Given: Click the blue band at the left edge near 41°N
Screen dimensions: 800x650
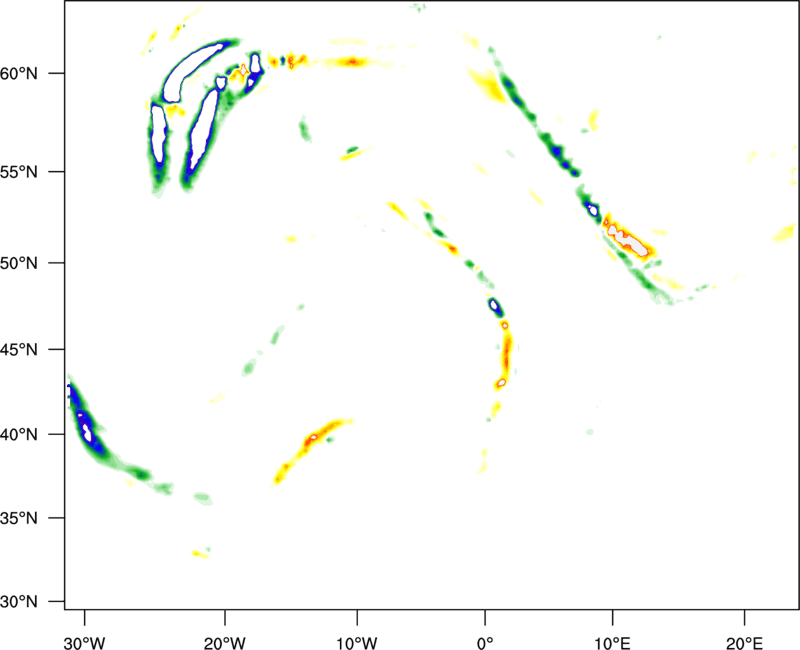Looking at the screenshot, I should [x=82, y=418].
